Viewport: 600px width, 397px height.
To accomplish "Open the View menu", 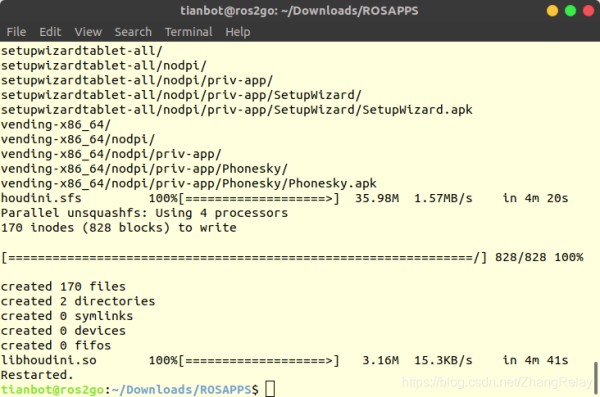I will (88, 32).
